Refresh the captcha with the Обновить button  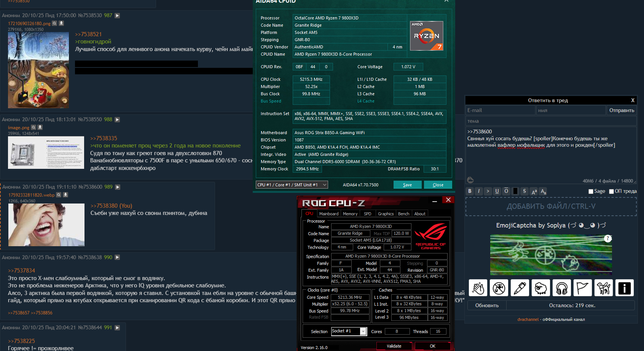point(487,305)
